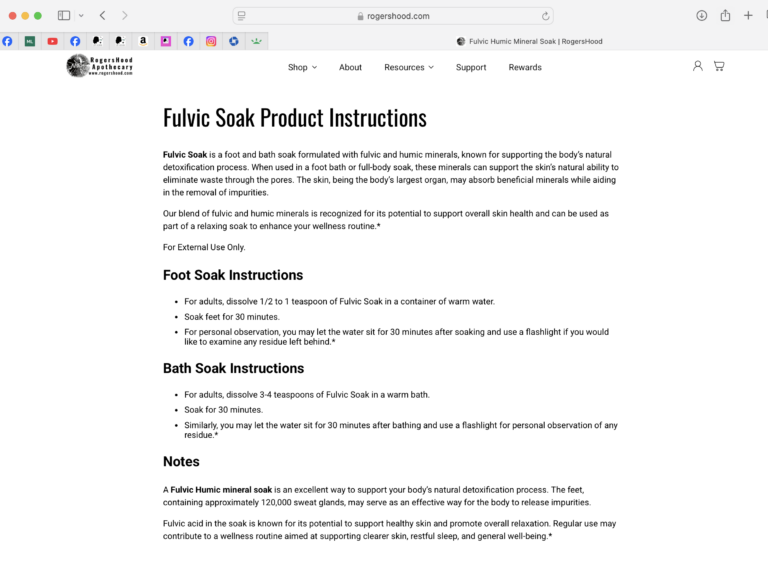Viewport: 768px width, 562px height.
Task: Click the Safari share icon
Action: (725, 16)
